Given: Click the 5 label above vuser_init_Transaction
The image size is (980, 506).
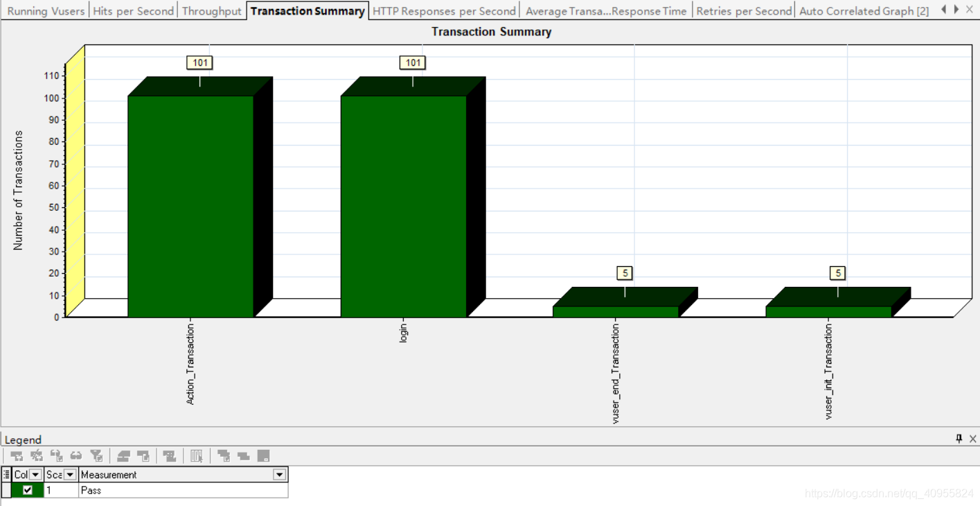Looking at the screenshot, I should 838,273.
